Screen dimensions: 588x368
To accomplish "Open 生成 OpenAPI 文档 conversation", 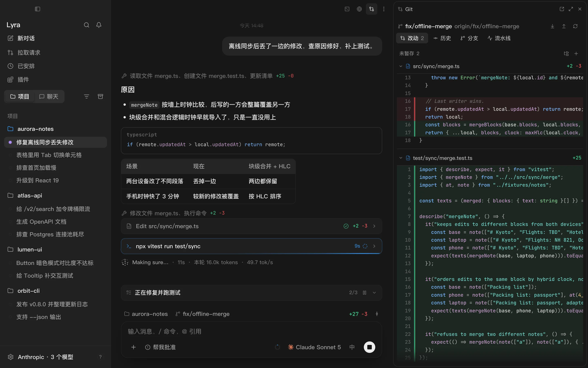I will 56,222.
